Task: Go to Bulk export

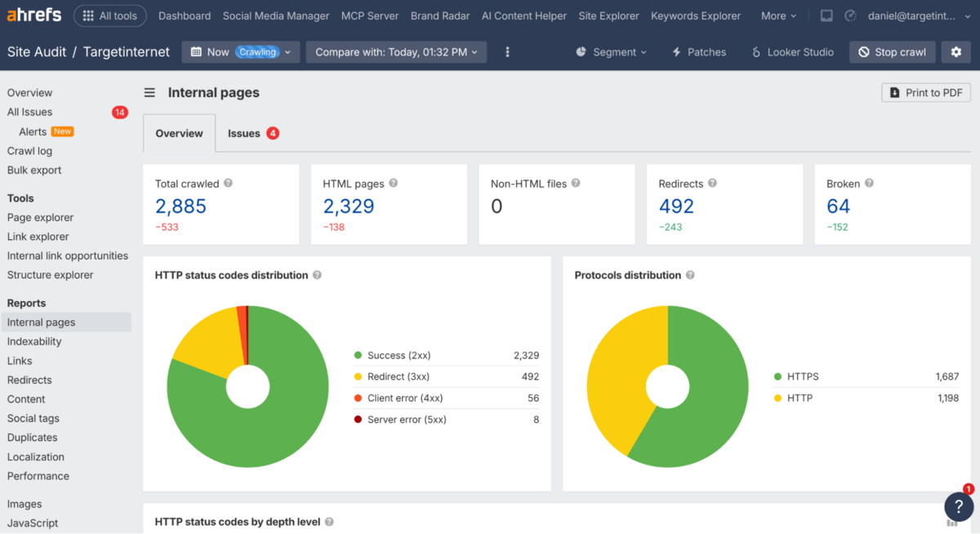Action: [x=34, y=170]
